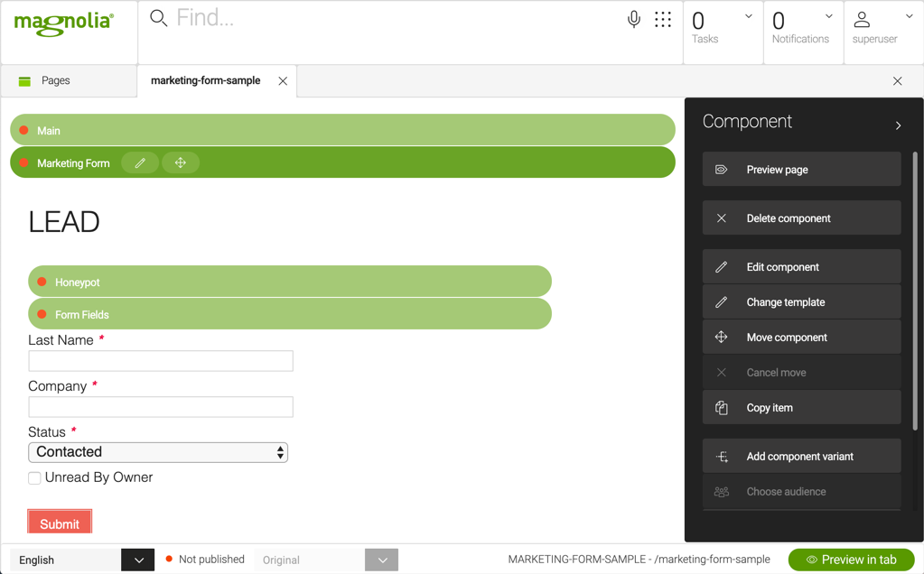
Task: Click red status dot on Honeypot bar
Action: click(x=42, y=282)
